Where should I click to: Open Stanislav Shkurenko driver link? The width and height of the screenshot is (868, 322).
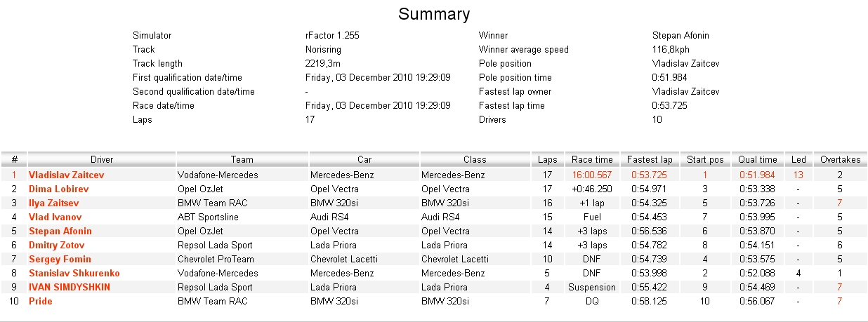pos(74,273)
